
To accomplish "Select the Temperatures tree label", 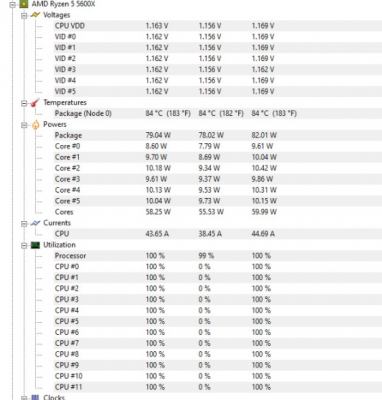I will click(x=65, y=103).
